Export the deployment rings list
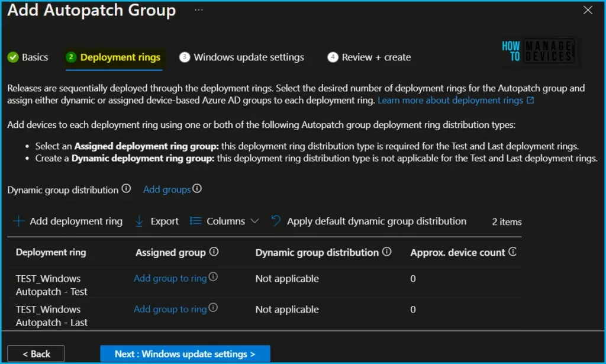Image resolution: width=606 pixels, height=364 pixels. click(157, 221)
